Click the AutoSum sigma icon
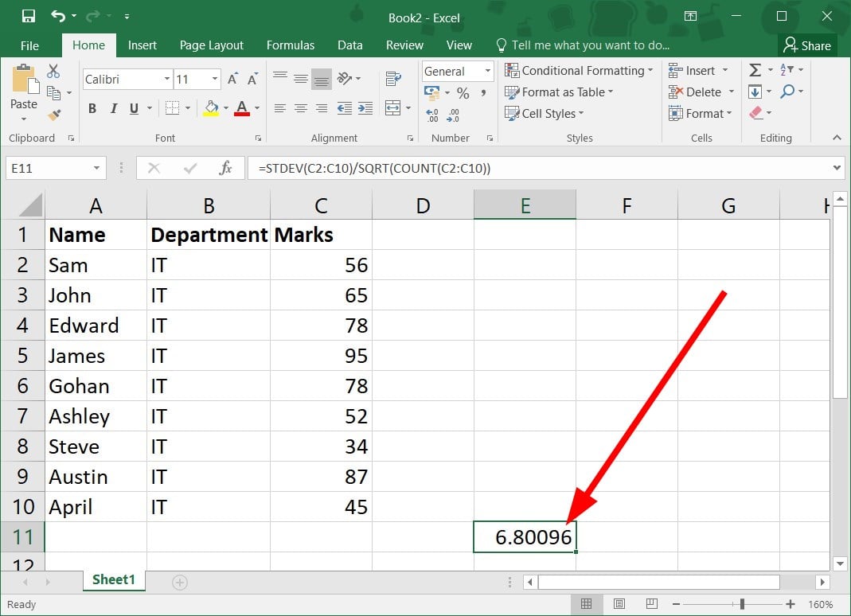The height and width of the screenshot is (616, 851). tap(755, 71)
